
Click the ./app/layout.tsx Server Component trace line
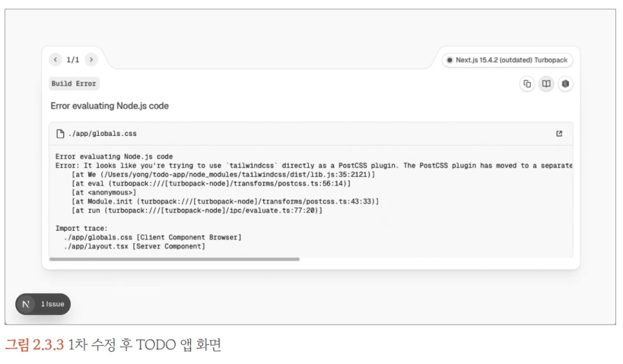point(134,247)
